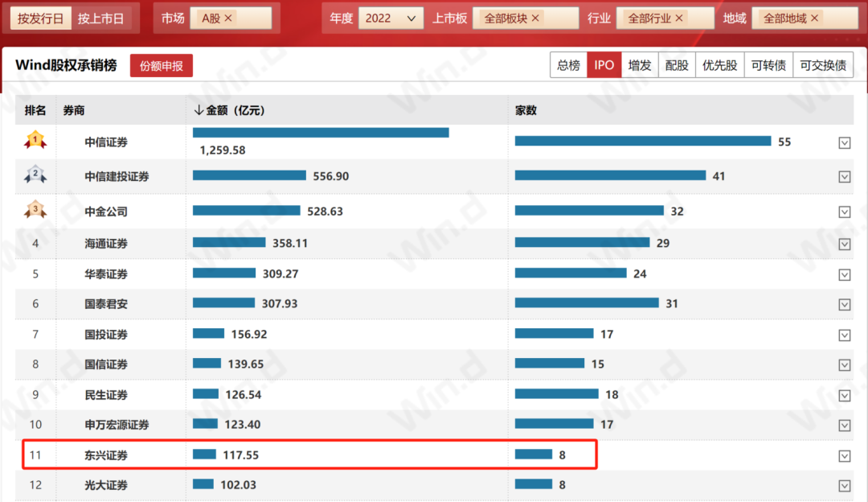Select the 配股 tab
The width and height of the screenshot is (868, 502).
677,65
